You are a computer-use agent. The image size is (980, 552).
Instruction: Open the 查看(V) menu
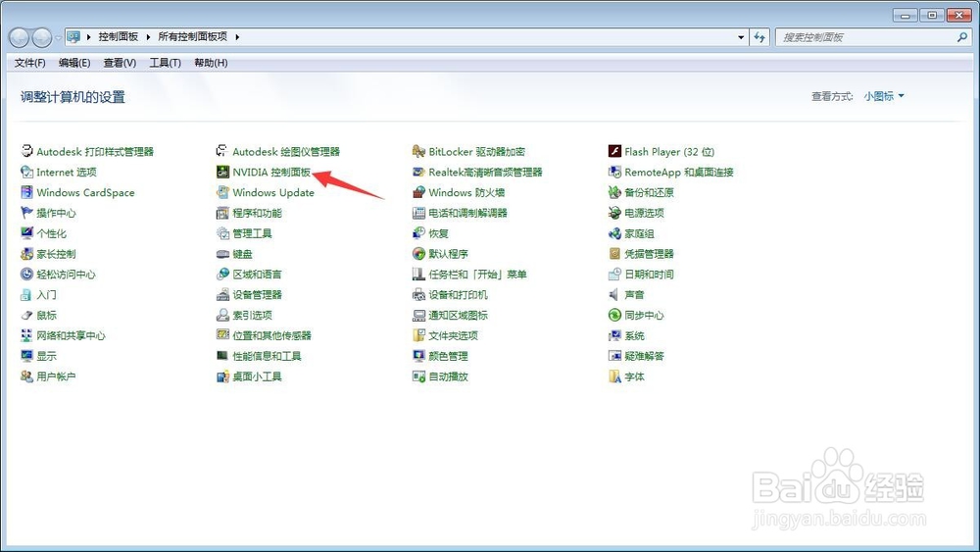[x=120, y=63]
